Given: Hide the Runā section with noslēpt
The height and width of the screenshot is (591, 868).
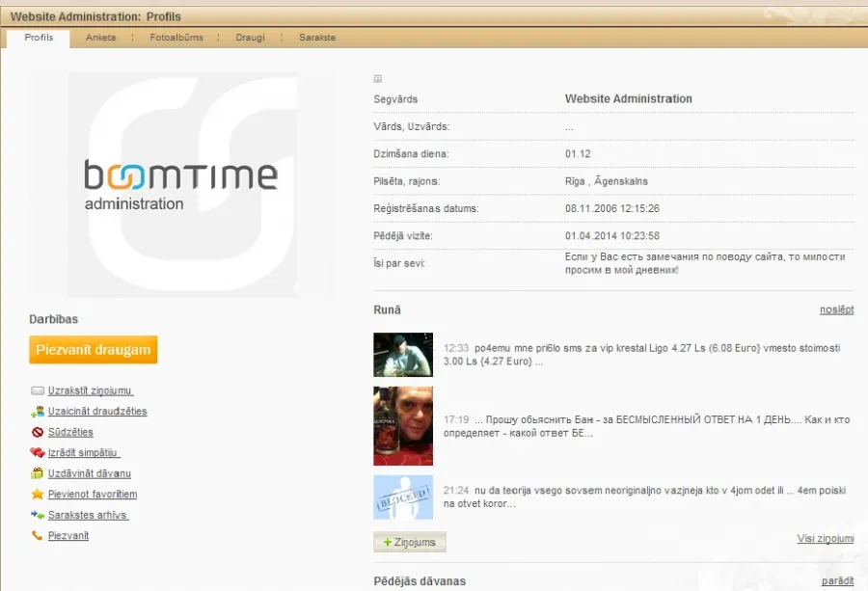Looking at the screenshot, I should [x=836, y=309].
